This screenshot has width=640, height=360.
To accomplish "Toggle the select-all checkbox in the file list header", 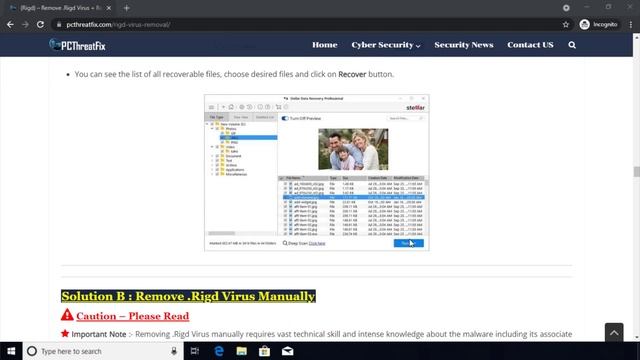I will click(282, 178).
